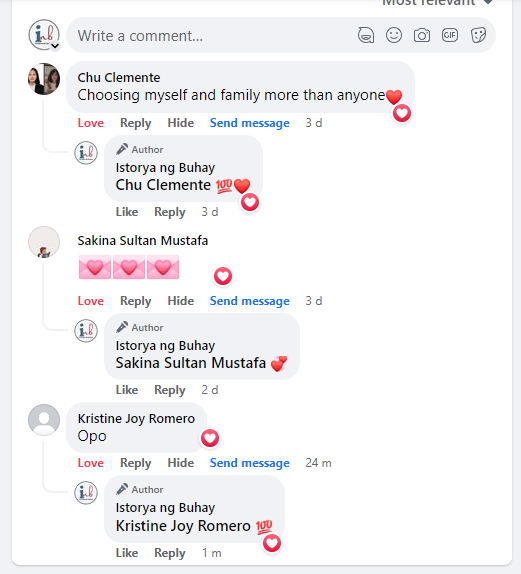View heart reaction on Sakina Sultan Mustafa's comment
This screenshot has width=521, height=574.
223,276
